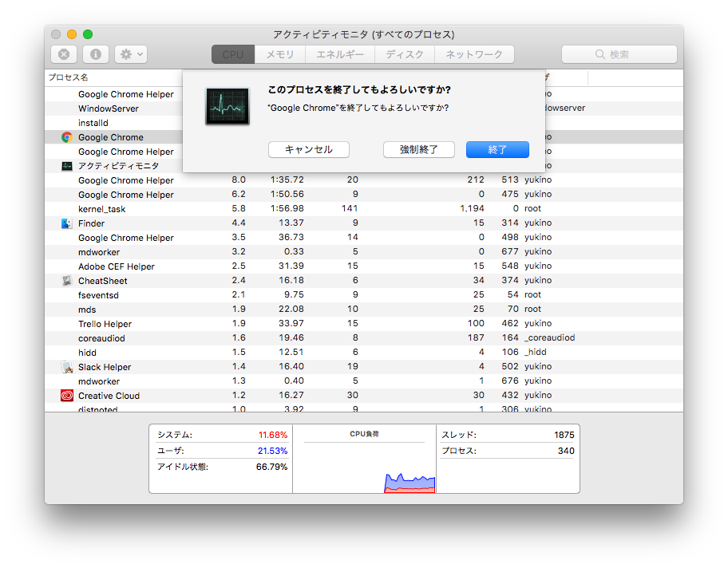Screen dimensions: 728x568
Task: Select the Adobe CEF Helper row
Action: 364,266
